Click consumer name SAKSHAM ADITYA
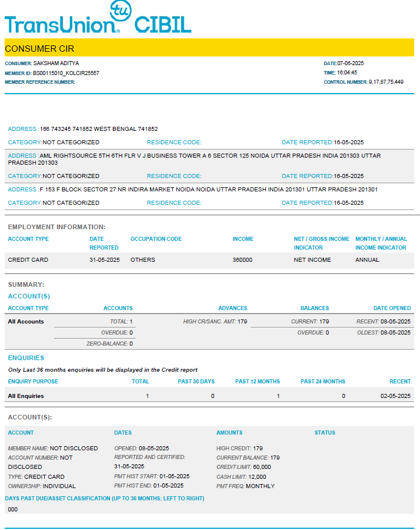Viewport: 420px width, 530px height. click(x=56, y=63)
